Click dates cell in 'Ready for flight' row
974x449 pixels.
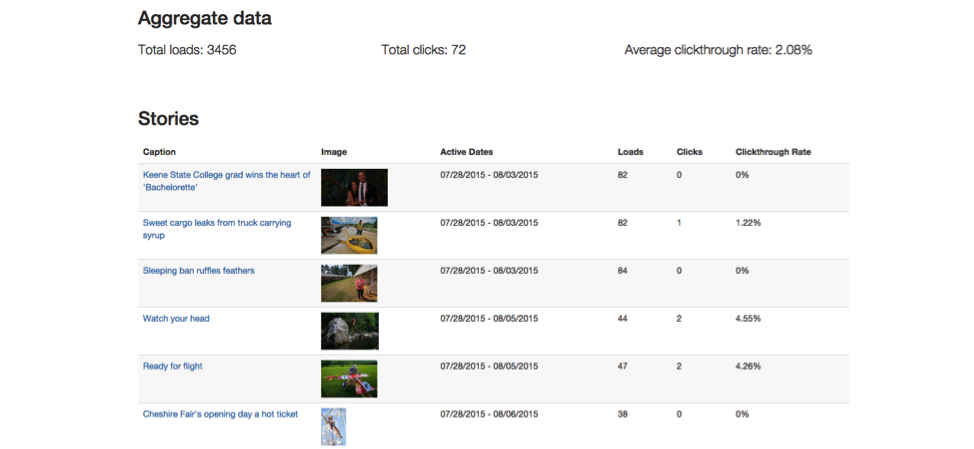489,366
